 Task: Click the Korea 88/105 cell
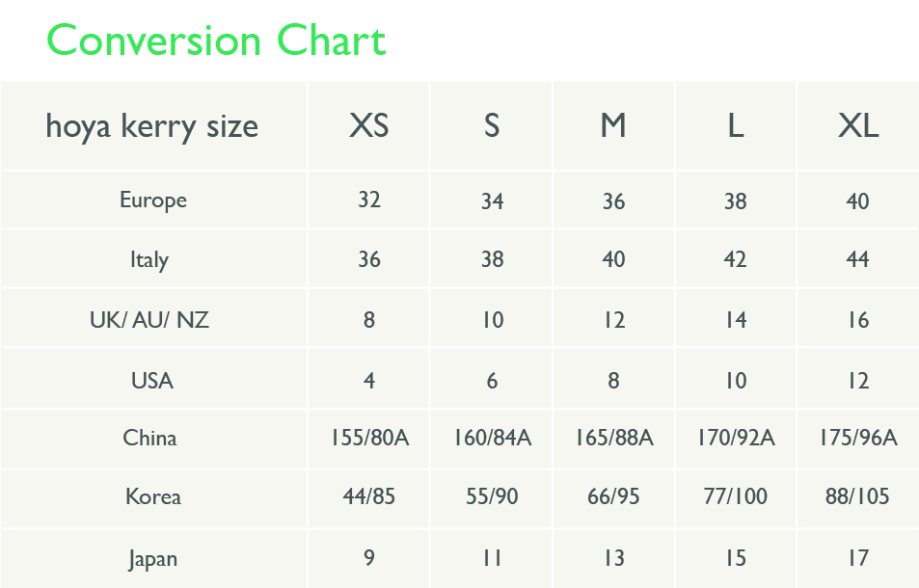(x=857, y=496)
